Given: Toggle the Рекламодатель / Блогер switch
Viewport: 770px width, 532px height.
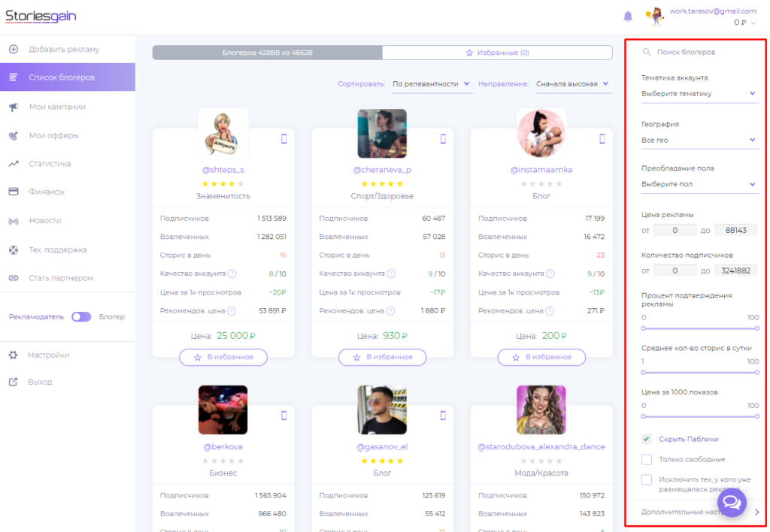Looking at the screenshot, I should click(x=81, y=317).
